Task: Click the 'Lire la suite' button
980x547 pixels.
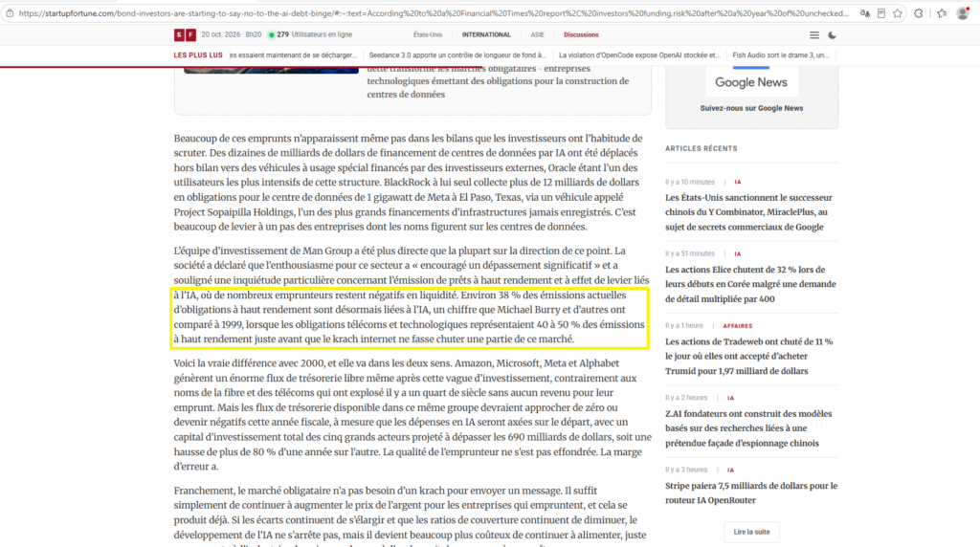Action: pos(751,532)
